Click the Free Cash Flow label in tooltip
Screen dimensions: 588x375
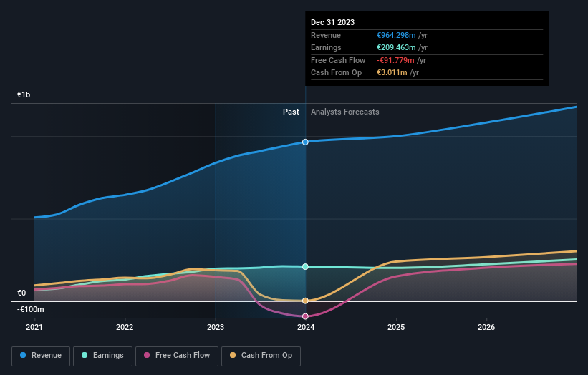tap(338, 60)
